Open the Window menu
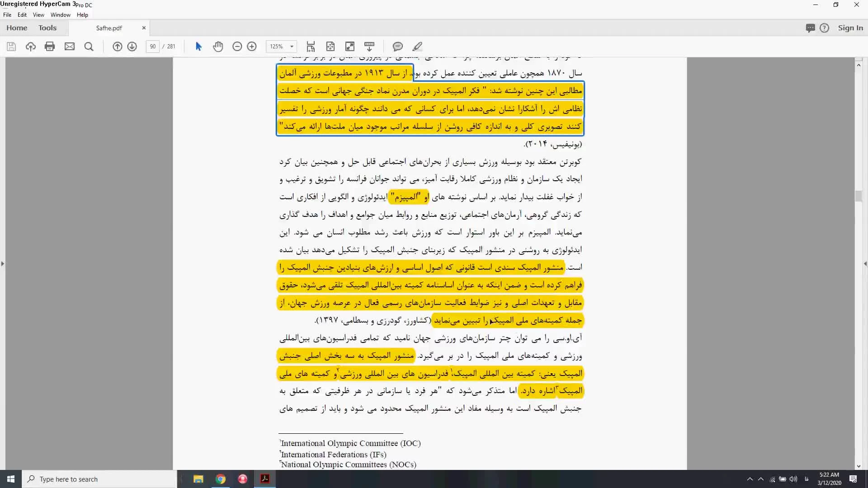868x488 pixels. coord(61,15)
